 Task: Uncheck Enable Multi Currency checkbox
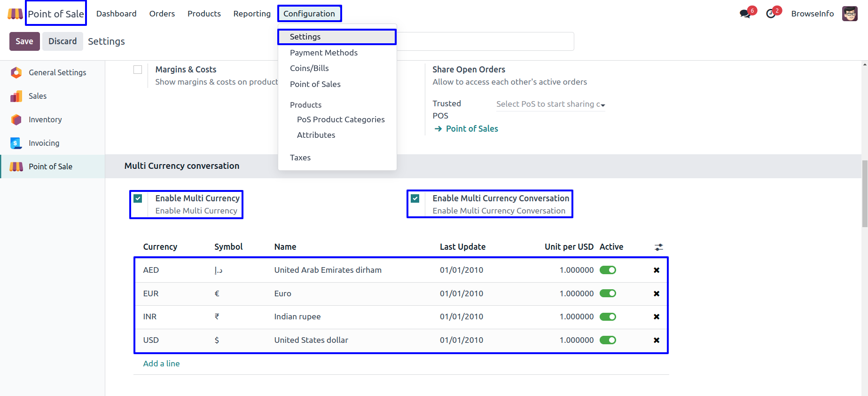(138, 198)
